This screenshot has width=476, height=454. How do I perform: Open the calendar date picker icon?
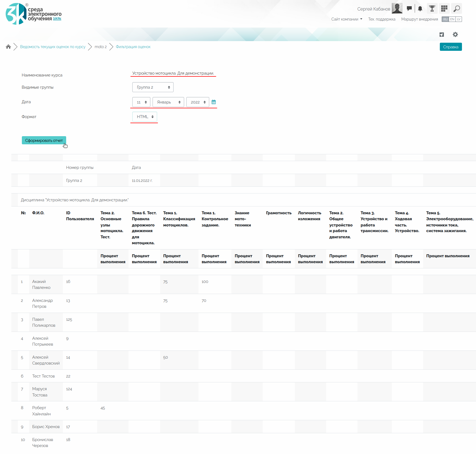(x=214, y=102)
